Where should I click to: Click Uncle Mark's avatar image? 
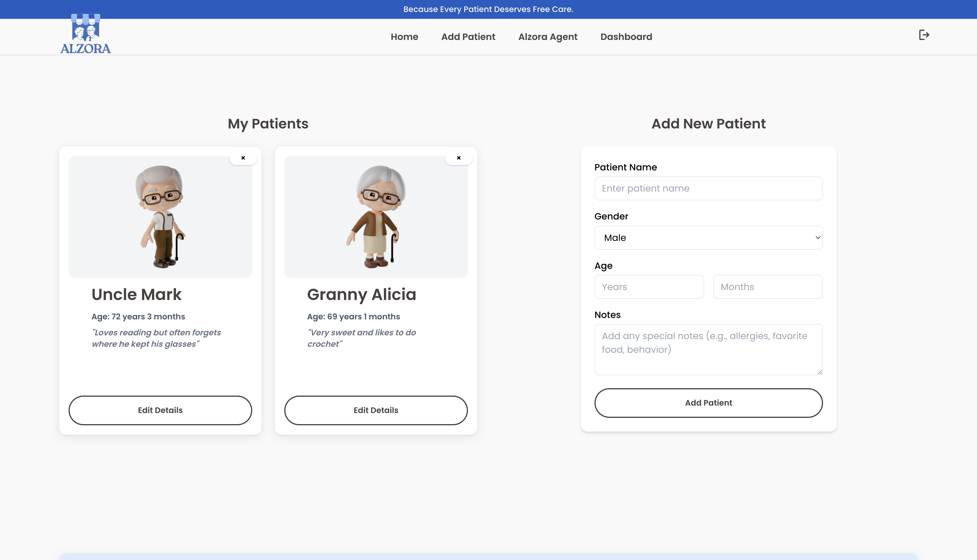[160, 217]
